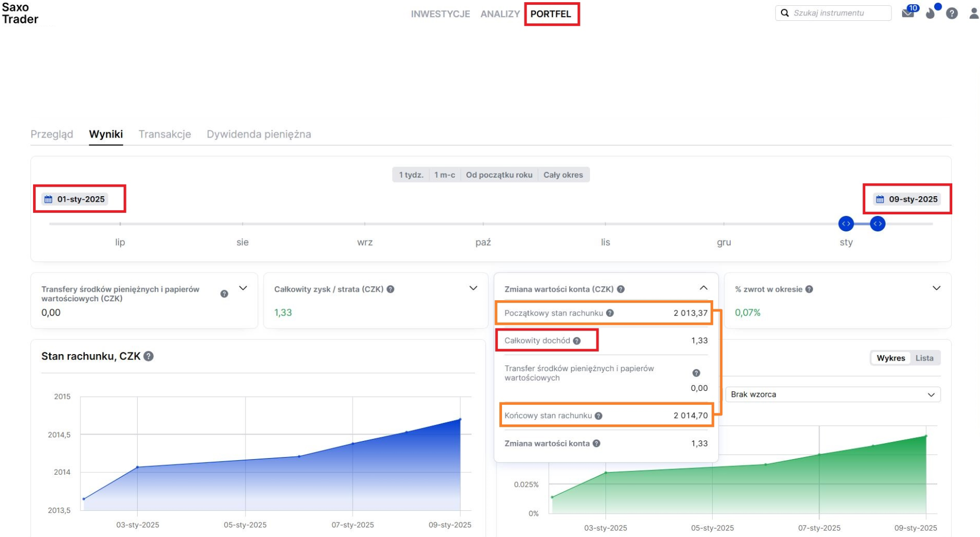Click info icon beside Początkowy stan rachunku
Image resolution: width=980 pixels, height=537 pixels.
(610, 313)
